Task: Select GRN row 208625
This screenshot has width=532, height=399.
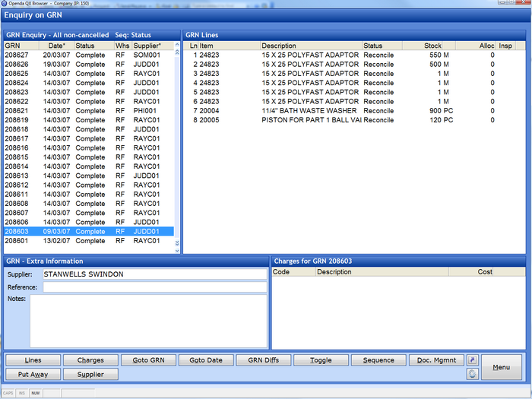Action: [x=89, y=74]
